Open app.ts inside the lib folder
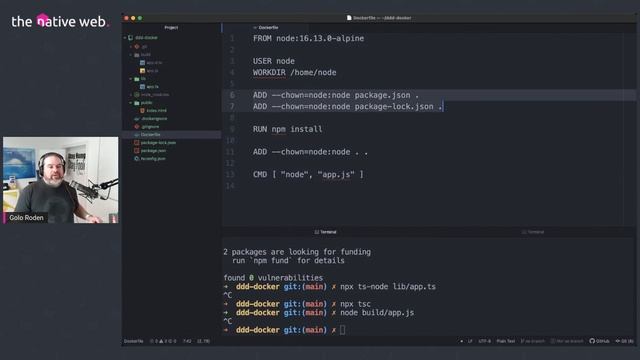The width and height of the screenshot is (640, 360). (152, 87)
